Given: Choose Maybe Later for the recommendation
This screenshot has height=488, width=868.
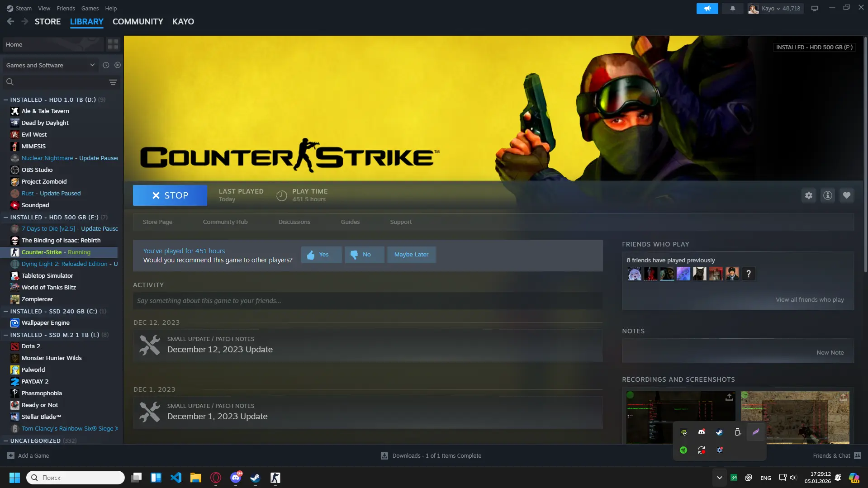Looking at the screenshot, I should 411,255.
